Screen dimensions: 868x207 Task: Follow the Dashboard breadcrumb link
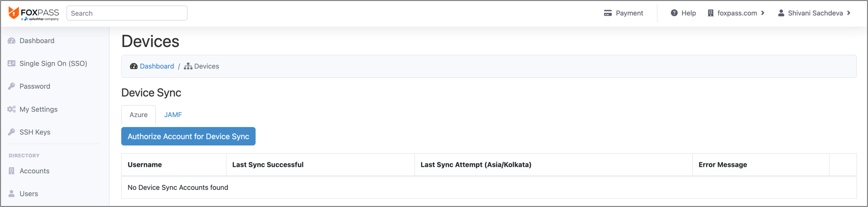coord(157,66)
